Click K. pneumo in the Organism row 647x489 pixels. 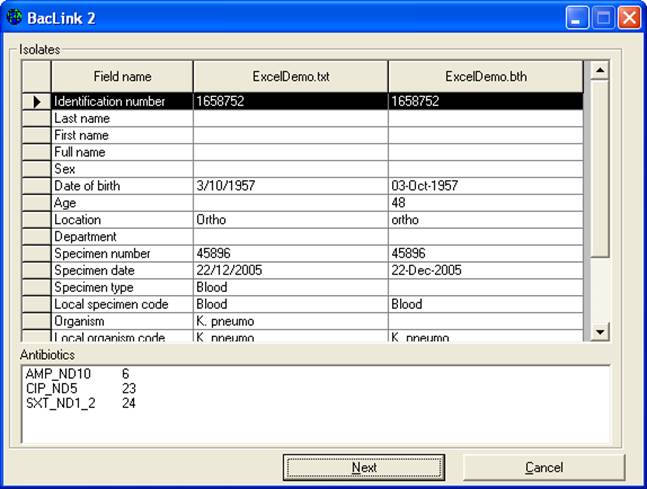(x=291, y=321)
